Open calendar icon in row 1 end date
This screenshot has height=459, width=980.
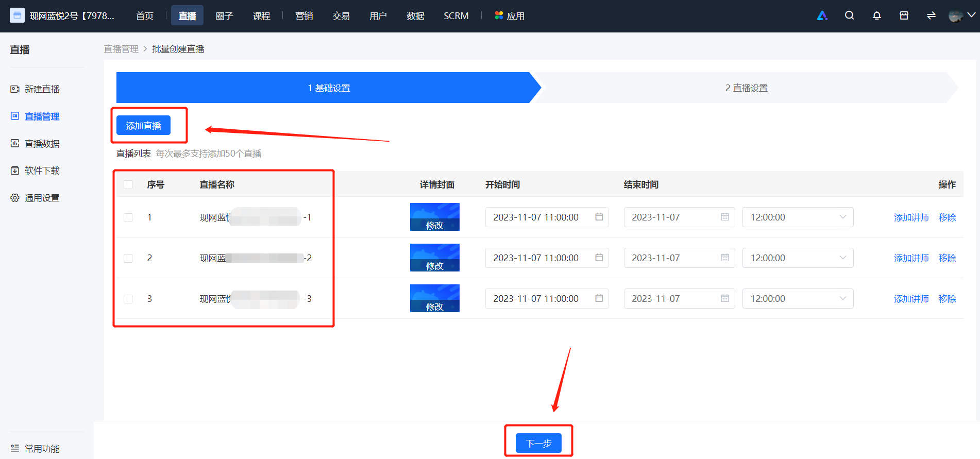click(x=725, y=217)
